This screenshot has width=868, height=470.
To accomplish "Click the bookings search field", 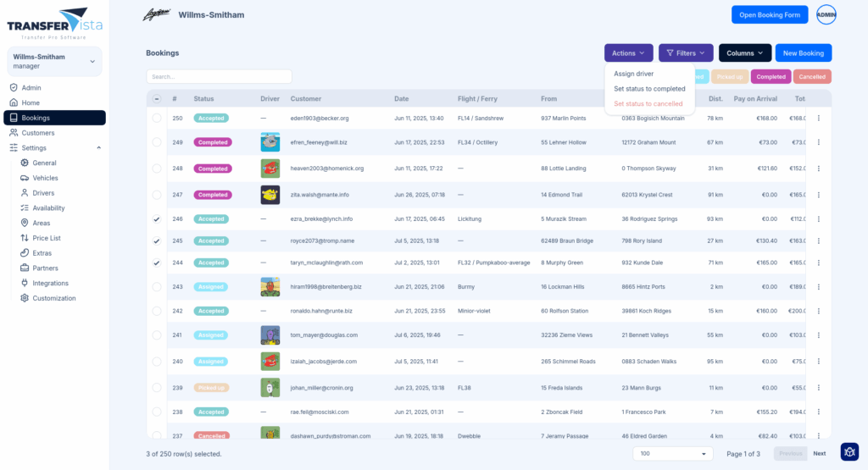I will 219,76.
